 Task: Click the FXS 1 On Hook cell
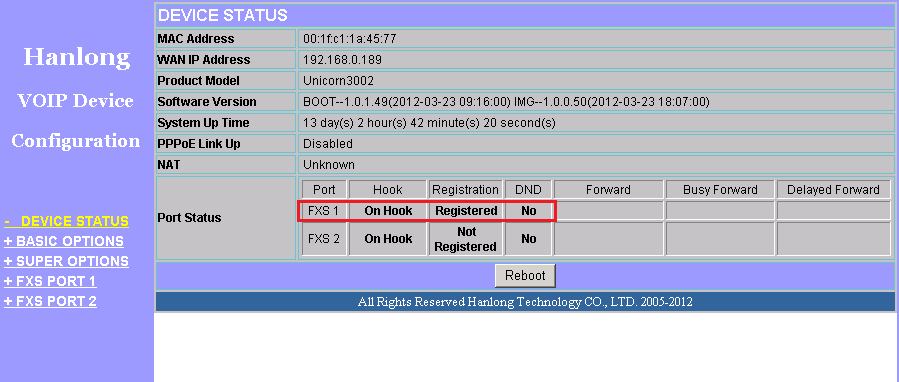[388, 211]
